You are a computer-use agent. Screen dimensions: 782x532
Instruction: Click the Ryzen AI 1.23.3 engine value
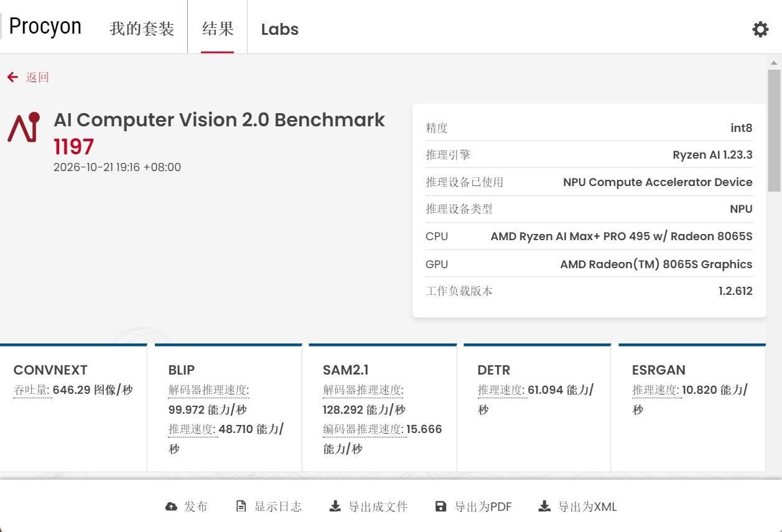coord(713,155)
